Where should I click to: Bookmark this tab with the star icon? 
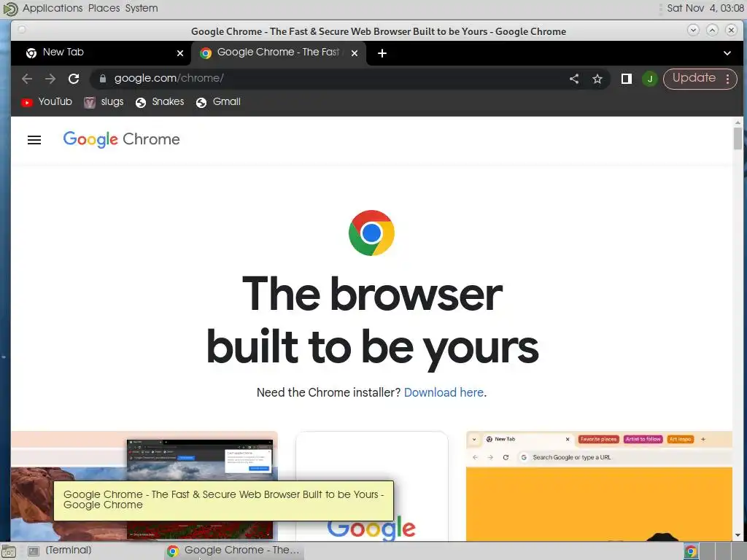597,79
